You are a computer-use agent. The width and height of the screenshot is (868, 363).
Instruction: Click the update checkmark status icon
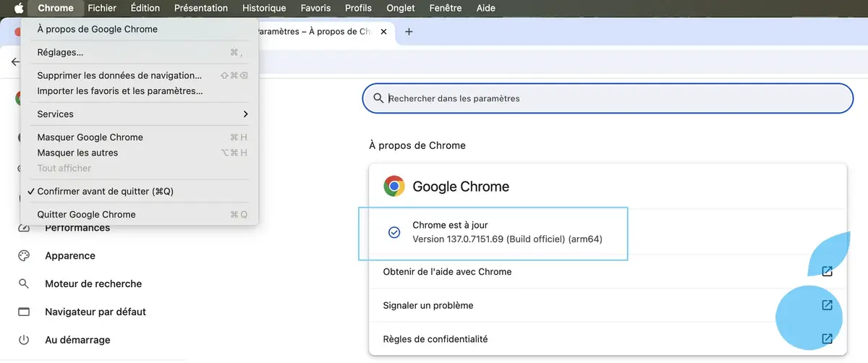[394, 232]
